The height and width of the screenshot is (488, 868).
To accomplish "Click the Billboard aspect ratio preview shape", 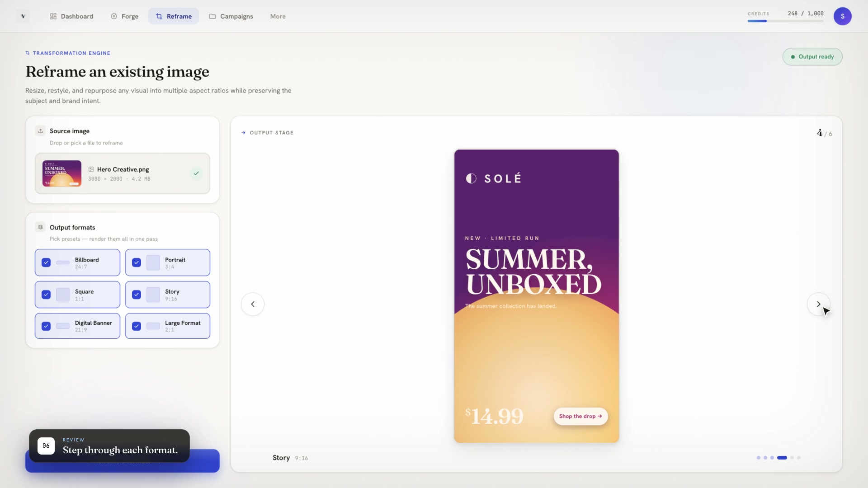I will coord(63,263).
